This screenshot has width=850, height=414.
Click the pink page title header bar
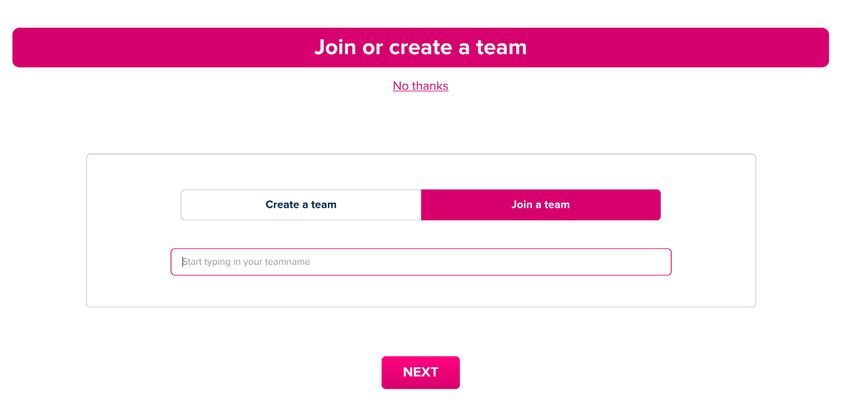pos(420,47)
